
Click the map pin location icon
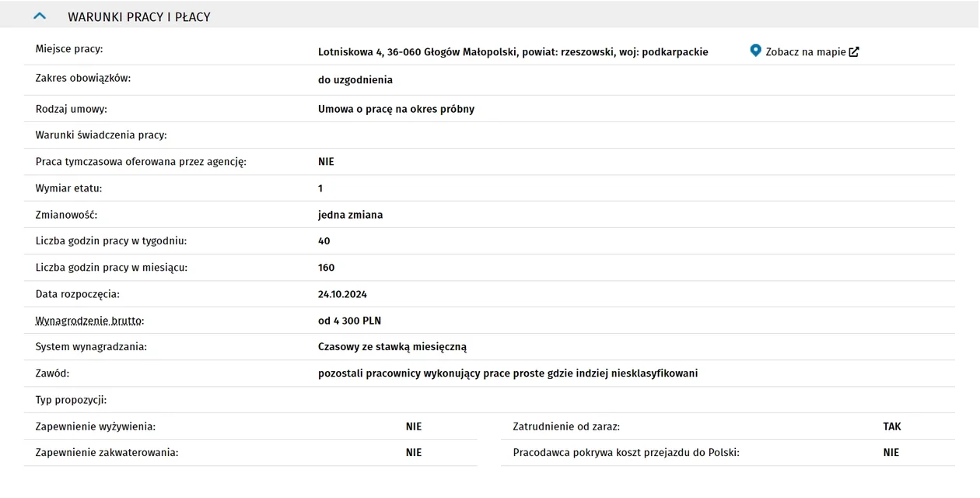tap(755, 51)
